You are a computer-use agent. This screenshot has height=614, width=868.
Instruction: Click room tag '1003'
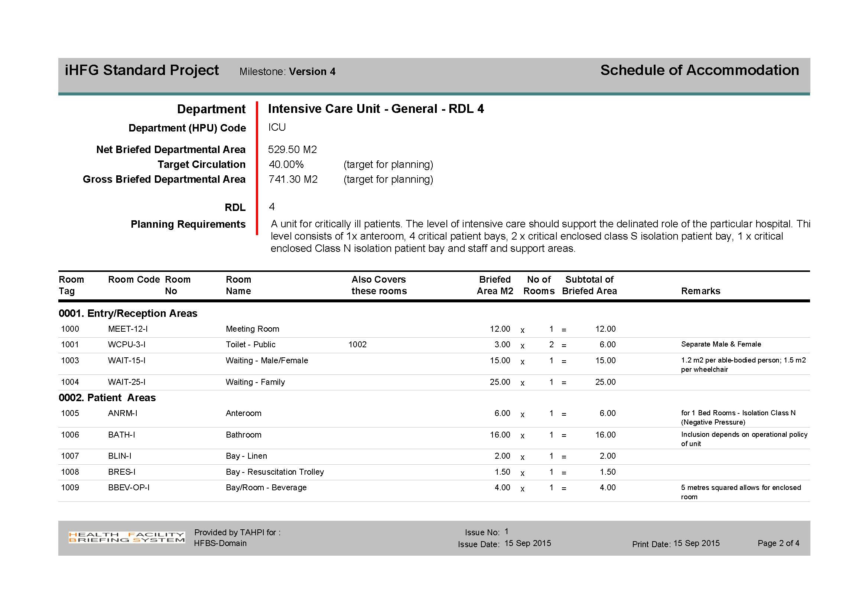(x=70, y=360)
